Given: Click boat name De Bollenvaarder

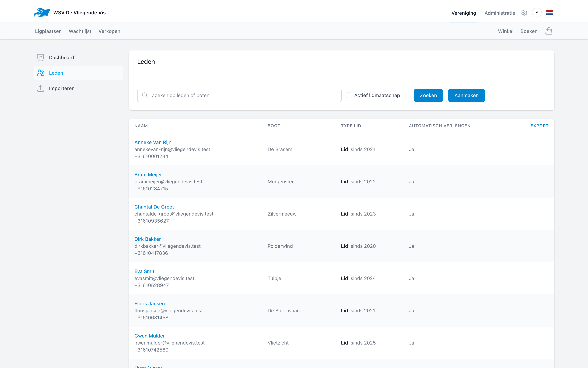Looking at the screenshot, I should point(287,311).
